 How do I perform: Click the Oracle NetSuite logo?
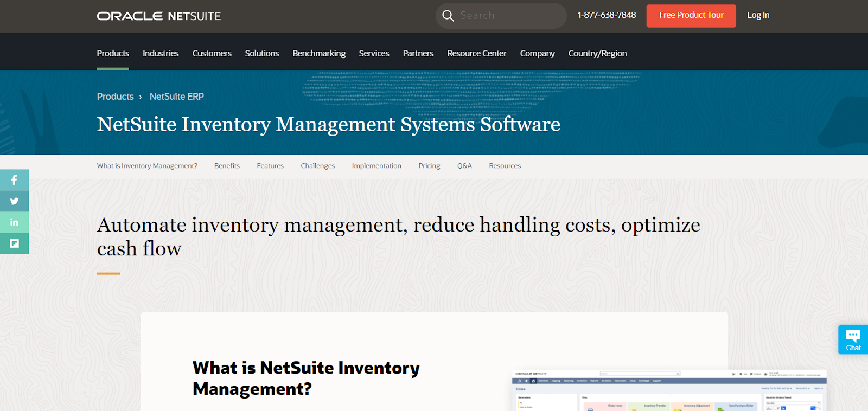pos(159,16)
